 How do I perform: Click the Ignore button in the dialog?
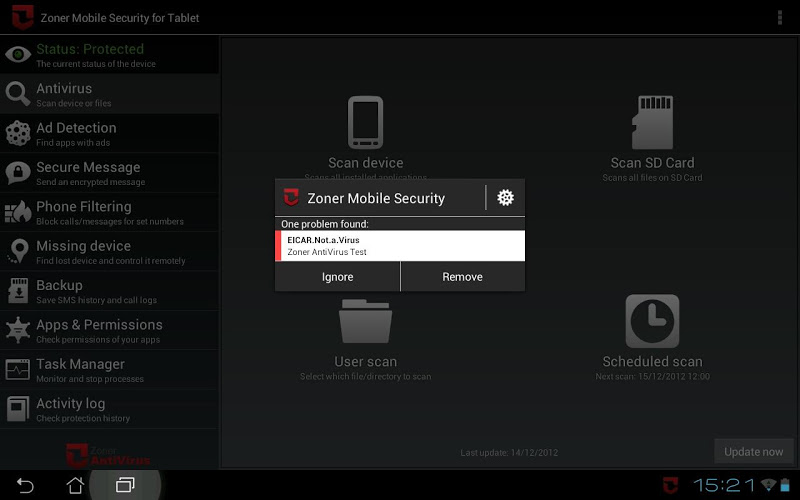tap(337, 277)
